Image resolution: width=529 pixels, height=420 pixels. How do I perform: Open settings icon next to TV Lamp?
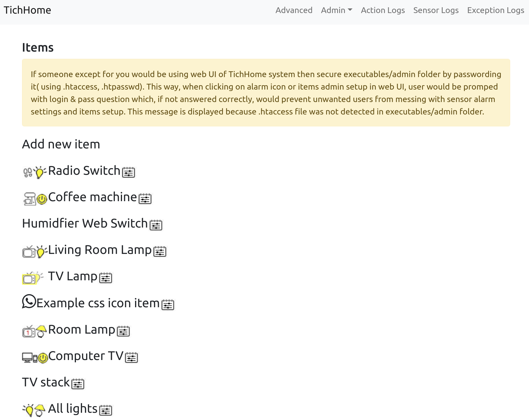point(106,278)
